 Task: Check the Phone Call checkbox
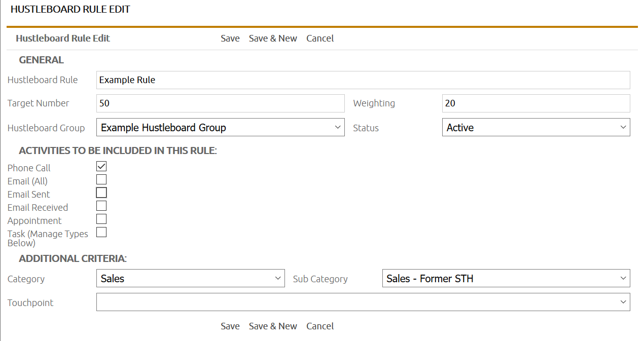pos(101,166)
